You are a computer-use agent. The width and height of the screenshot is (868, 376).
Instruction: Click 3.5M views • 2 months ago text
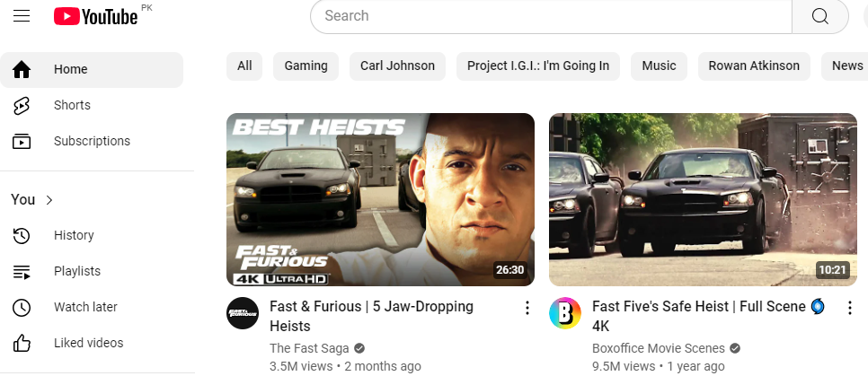345,366
